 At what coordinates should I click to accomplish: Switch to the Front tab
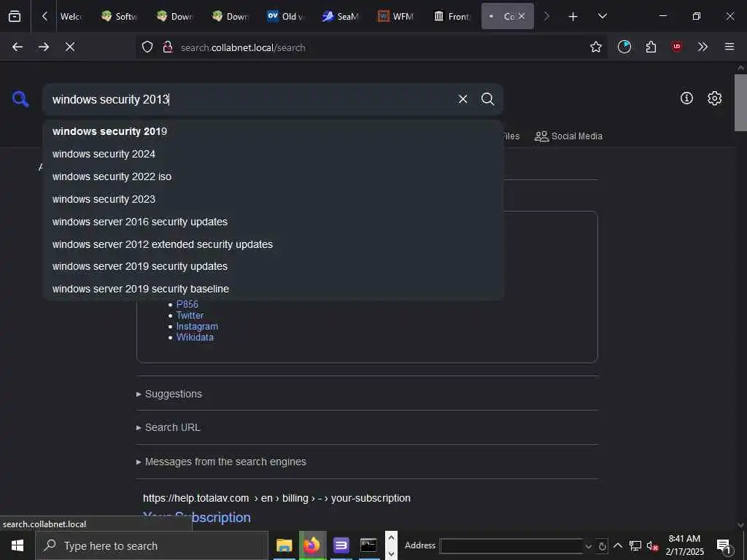pos(451,16)
